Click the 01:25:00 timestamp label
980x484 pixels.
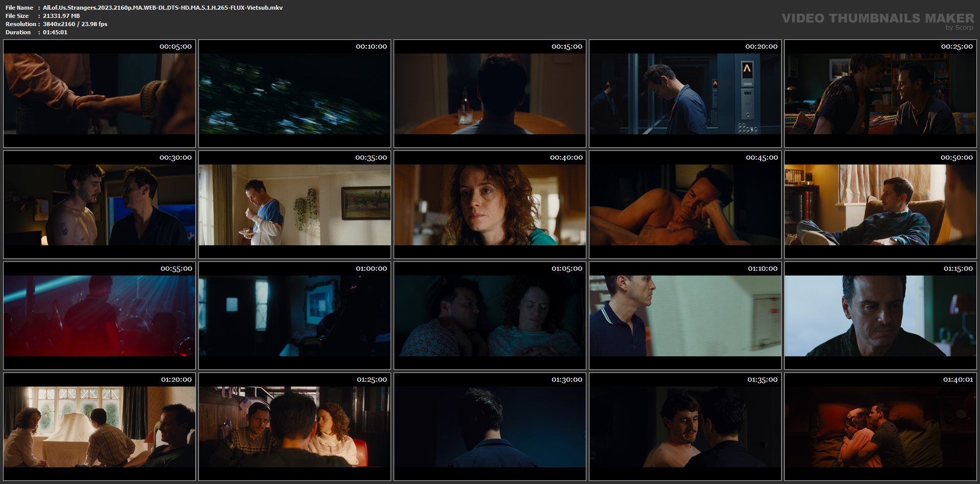point(372,380)
